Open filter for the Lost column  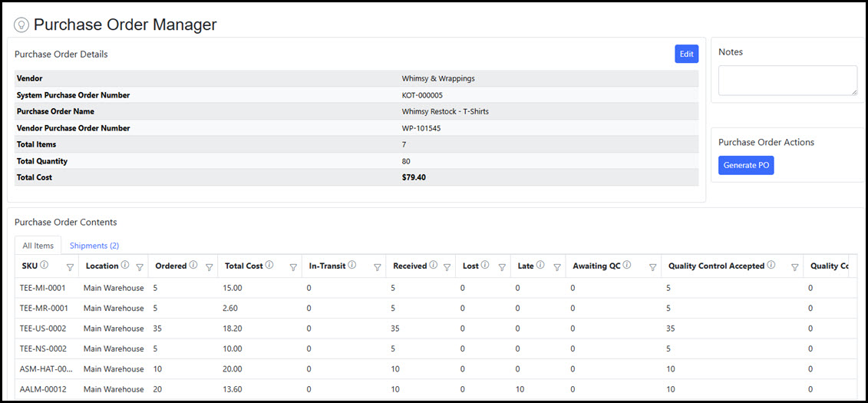502,267
